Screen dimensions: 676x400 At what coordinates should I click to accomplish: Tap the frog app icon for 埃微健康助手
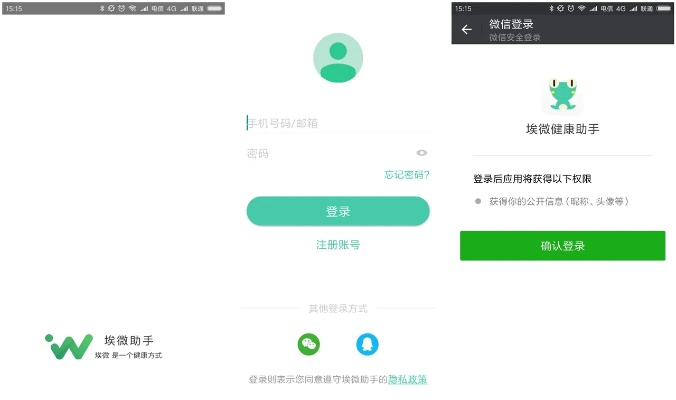(x=562, y=95)
